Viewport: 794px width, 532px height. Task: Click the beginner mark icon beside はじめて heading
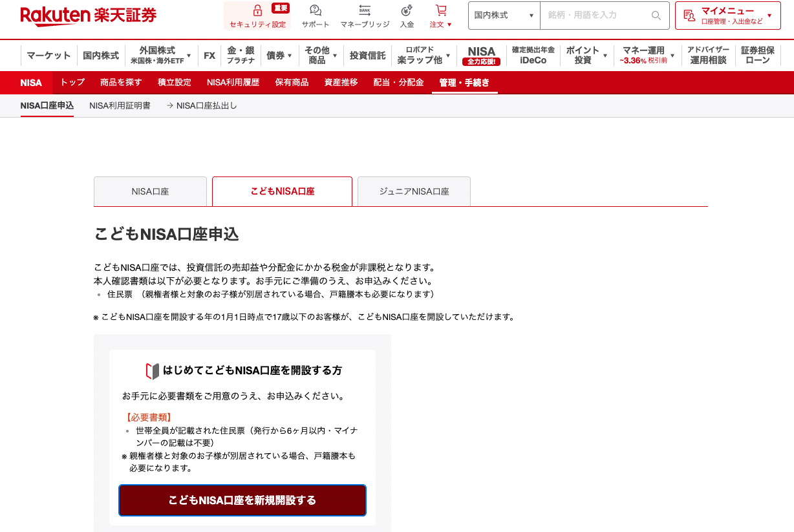(152, 371)
